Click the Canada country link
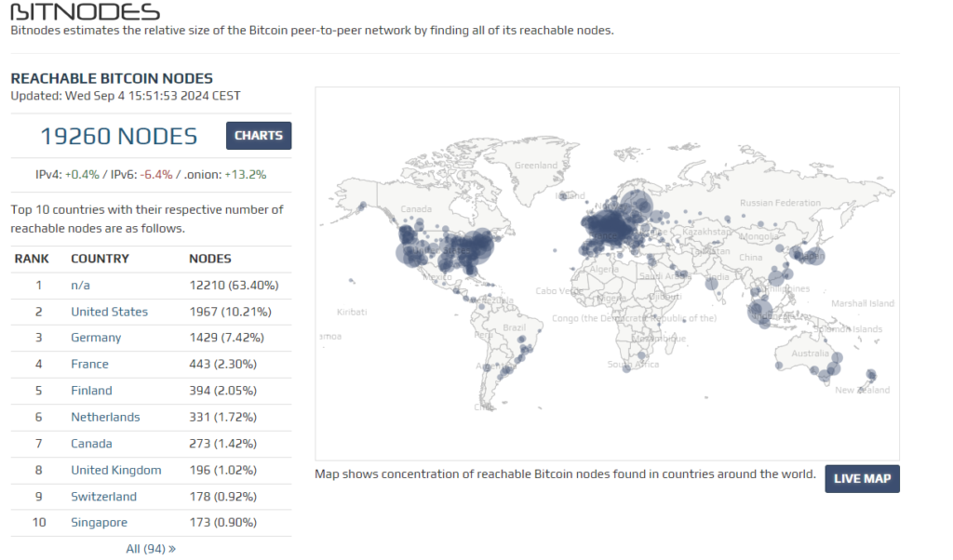953x560 pixels. [91, 444]
